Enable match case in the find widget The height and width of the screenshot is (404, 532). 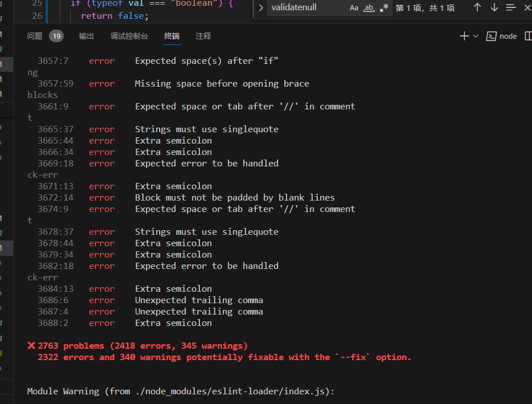[x=354, y=8]
